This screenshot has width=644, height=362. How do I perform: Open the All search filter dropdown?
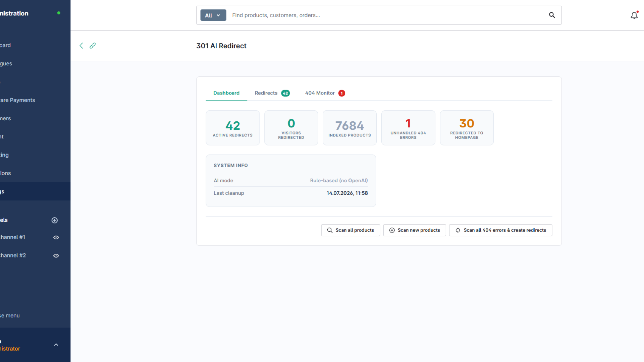point(213,15)
